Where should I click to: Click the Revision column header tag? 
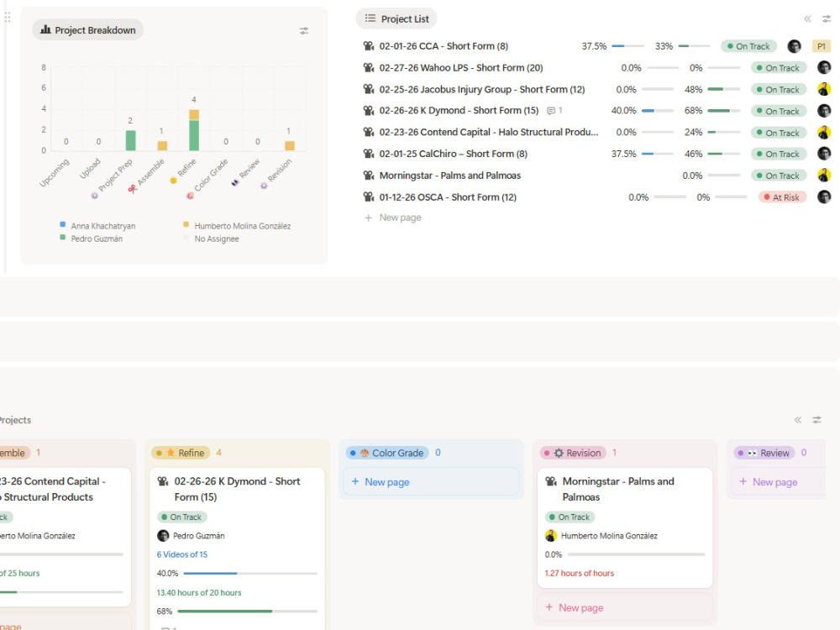[573, 453]
